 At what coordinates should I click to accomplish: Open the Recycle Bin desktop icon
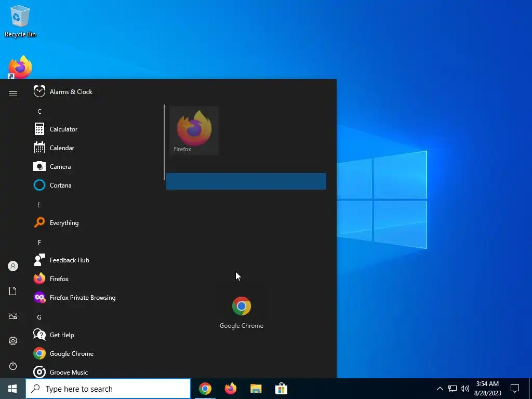coord(20,21)
